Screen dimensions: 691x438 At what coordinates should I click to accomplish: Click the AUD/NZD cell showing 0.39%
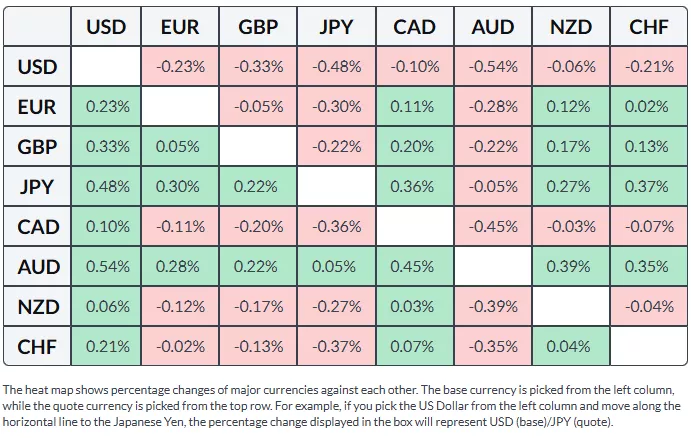click(x=571, y=267)
